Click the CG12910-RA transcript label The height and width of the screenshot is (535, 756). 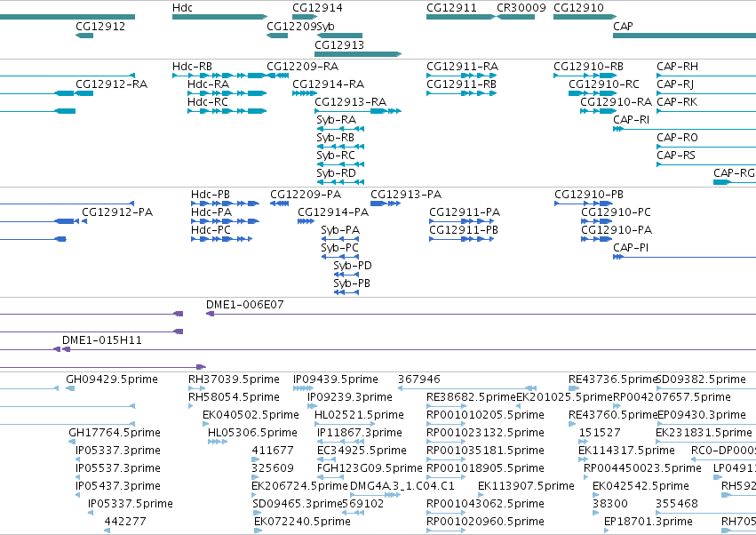click(616, 102)
